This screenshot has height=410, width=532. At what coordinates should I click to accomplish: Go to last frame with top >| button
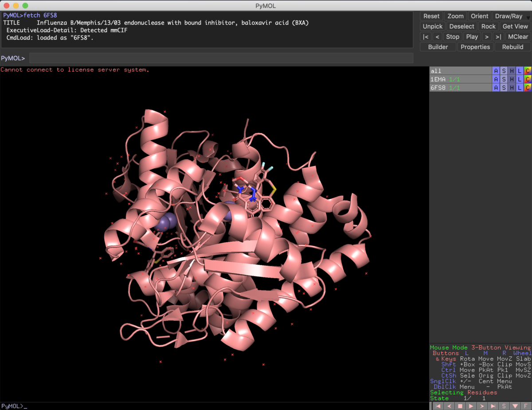(498, 37)
